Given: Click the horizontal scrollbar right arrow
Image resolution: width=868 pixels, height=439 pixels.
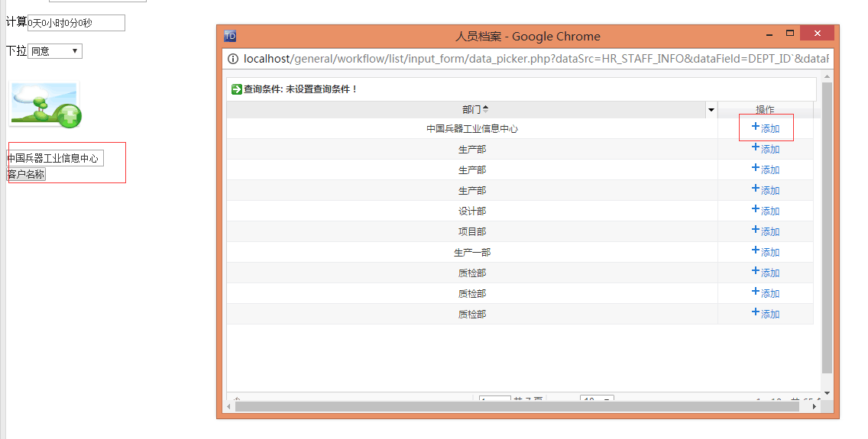Looking at the screenshot, I should pyautogui.click(x=815, y=406).
